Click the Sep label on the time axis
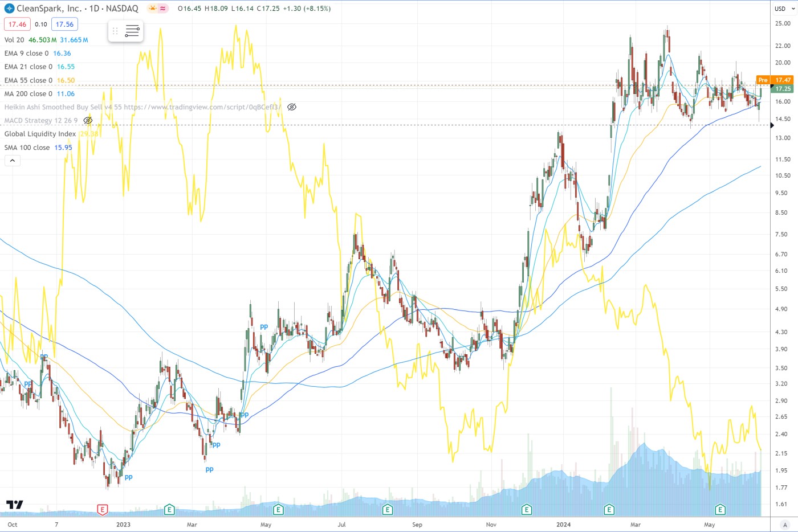This screenshot has width=798, height=532. pos(417,525)
